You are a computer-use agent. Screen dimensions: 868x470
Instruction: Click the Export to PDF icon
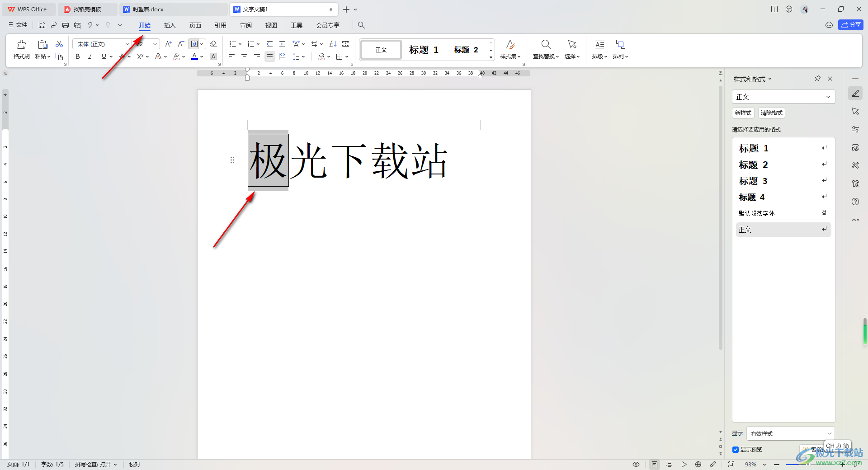point(54,25)
